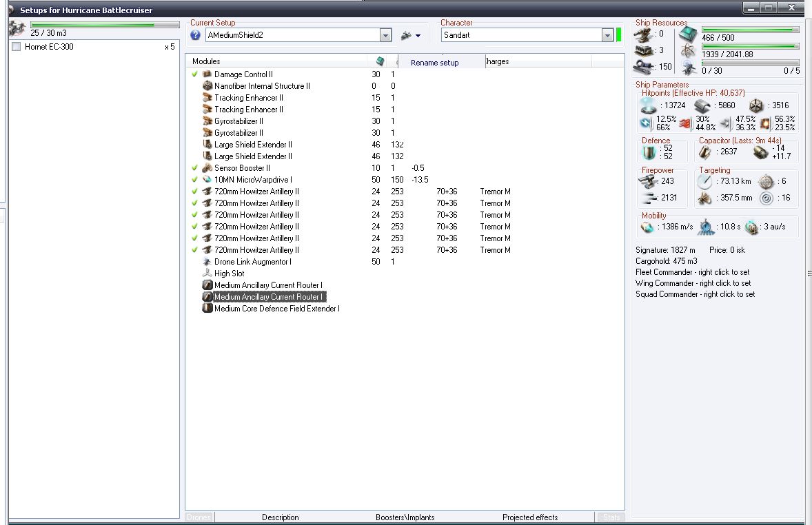Click the targeting range icon
The image size is (812, 525).
704,182
